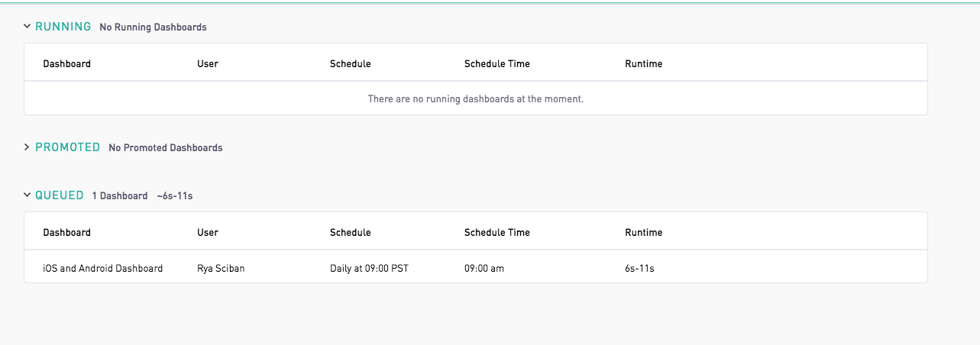This screenshot has width=980, height=345.
Task: Sort Queued table by Schedule column
Action: pos(351,233)
